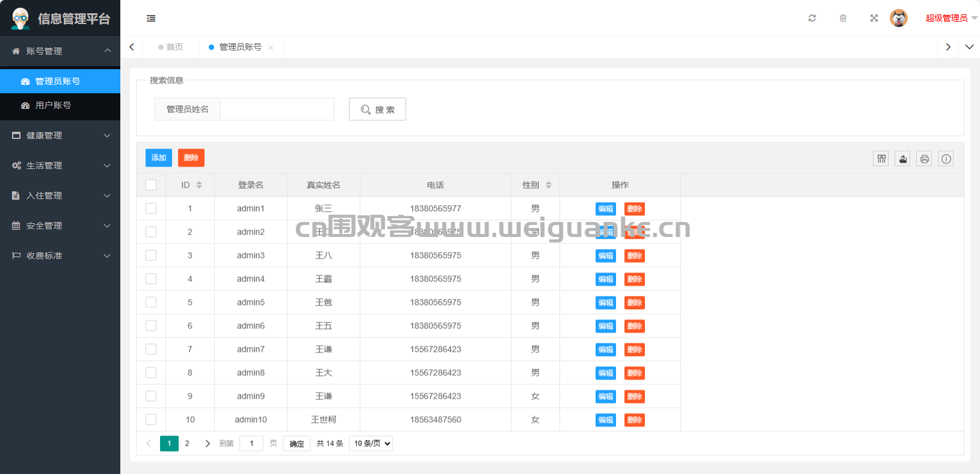Select current page 1 button

coord(169,443)
